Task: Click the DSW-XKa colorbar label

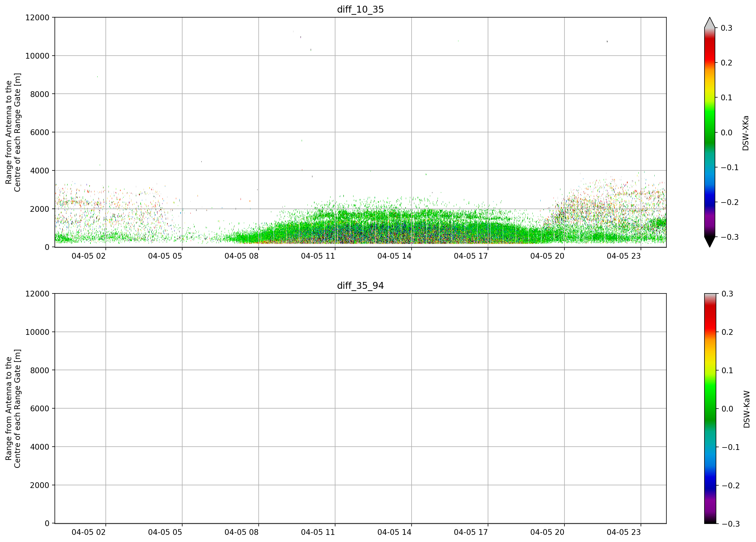Action: click(x=746, y=133)
